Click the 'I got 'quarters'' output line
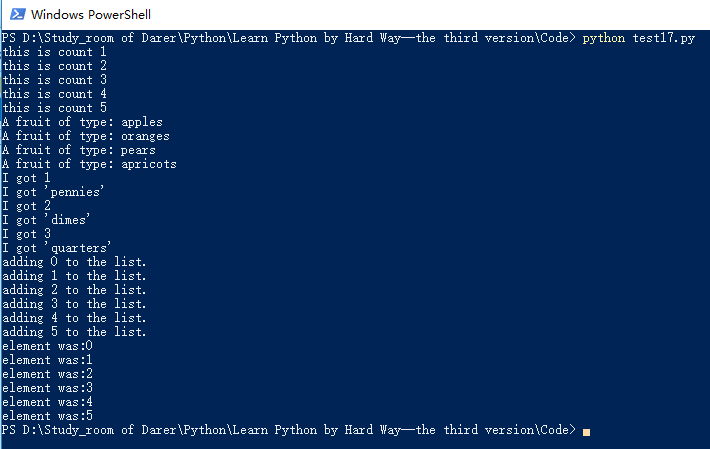 (x=57, y=248)
